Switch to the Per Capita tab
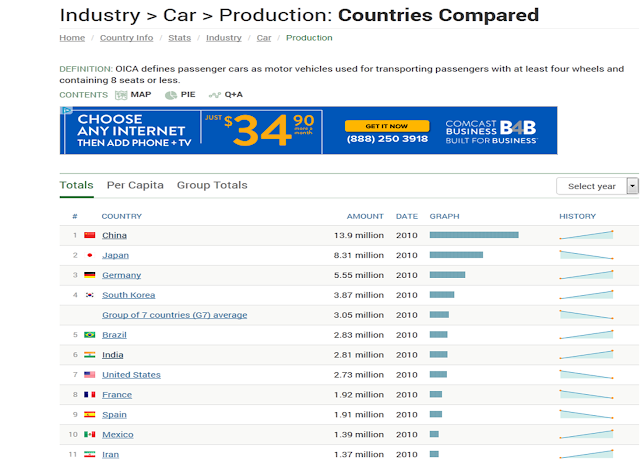This screenshot has width=640, height=461. click(135, 185)
